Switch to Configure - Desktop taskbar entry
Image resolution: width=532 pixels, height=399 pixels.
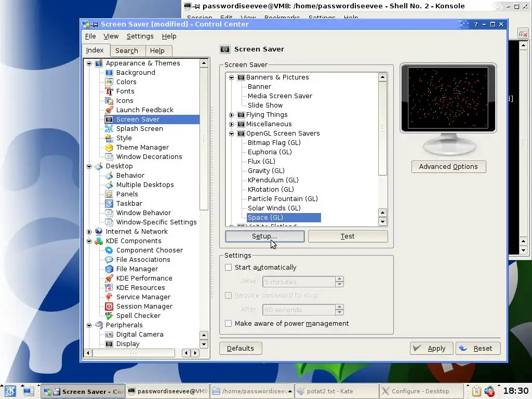click(421, 391)
